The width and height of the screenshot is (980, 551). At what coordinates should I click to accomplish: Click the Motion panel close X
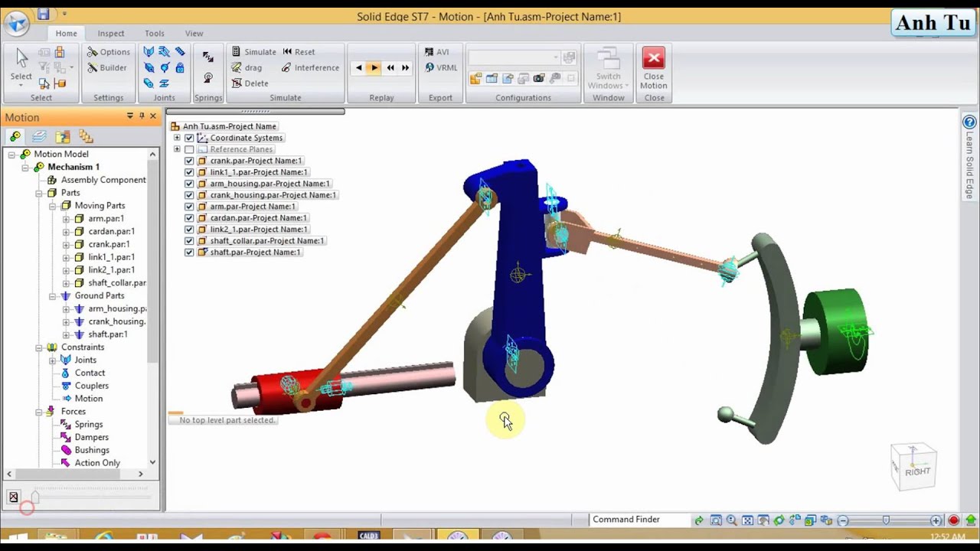[x=153, y=116]
